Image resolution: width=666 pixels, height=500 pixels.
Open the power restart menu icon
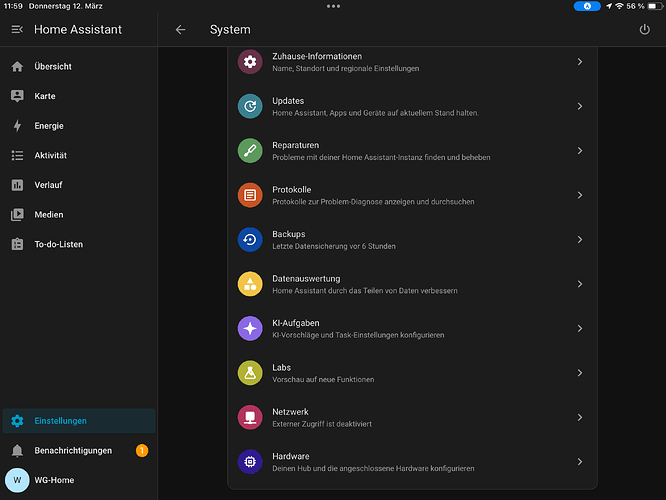pyautogui.click(x=644, y=29)
